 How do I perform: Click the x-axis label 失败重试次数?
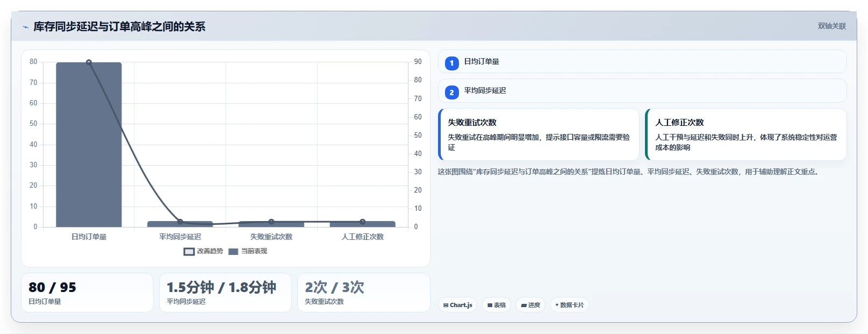point(271,237)
